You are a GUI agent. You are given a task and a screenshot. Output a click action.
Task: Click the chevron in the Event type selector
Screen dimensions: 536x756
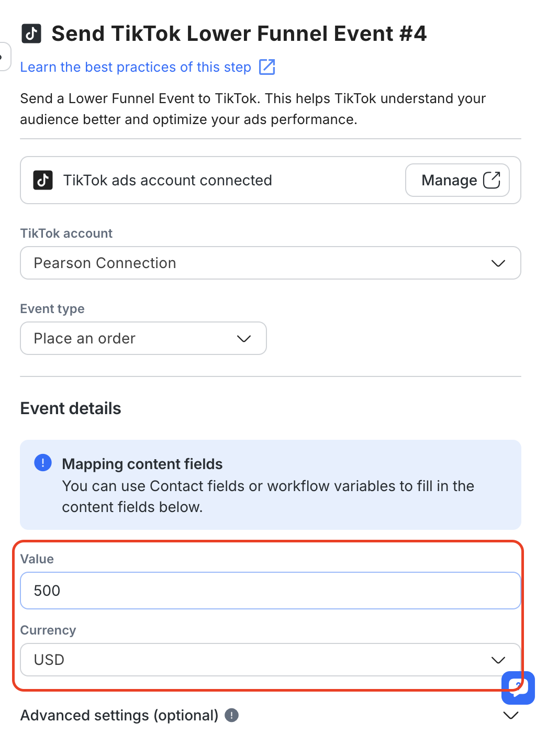tap(243, 339)
